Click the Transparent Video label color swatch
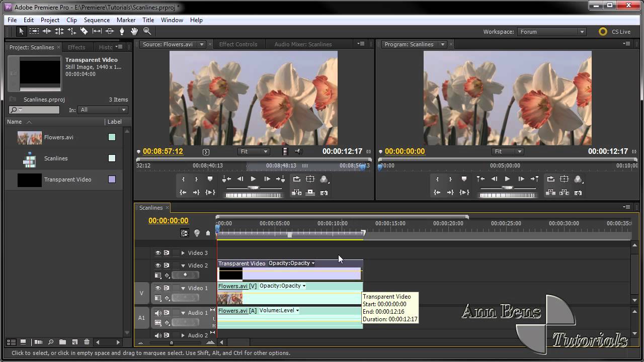 (x=112, y=179)
